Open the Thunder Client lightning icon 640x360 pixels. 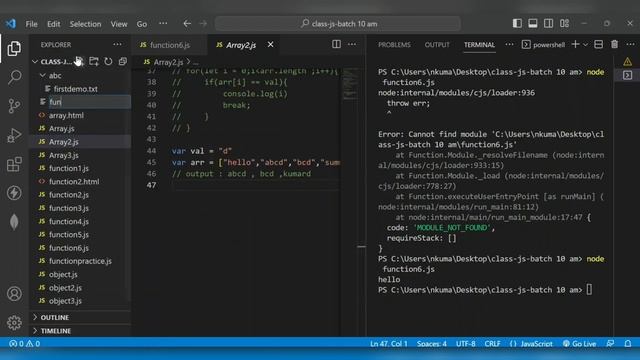(14, 193)
